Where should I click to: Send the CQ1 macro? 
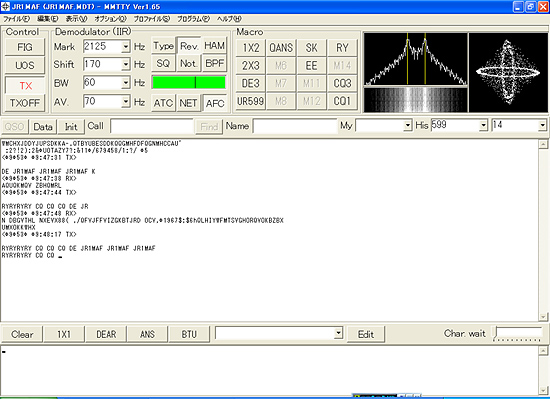[342, 101]
